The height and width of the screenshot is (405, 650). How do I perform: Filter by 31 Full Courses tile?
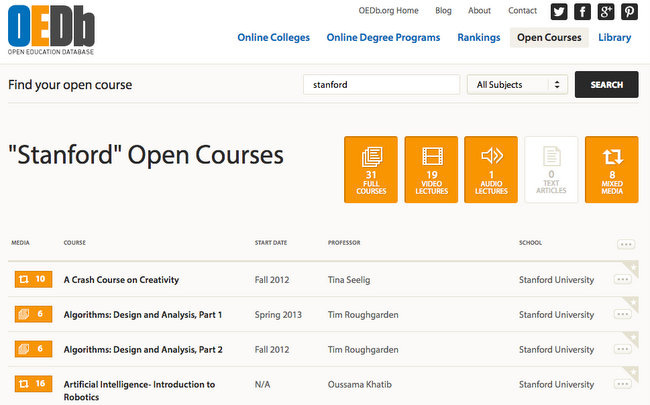(371, 170)
